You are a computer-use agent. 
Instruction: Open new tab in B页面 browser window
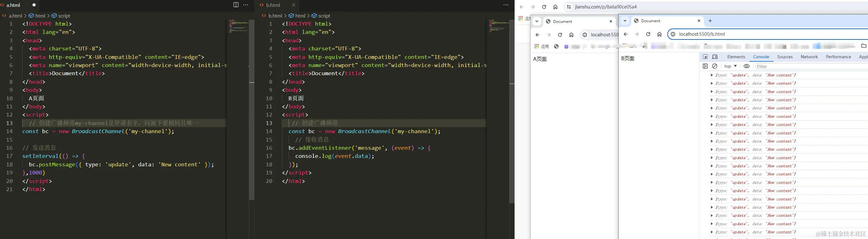[710, 21]
